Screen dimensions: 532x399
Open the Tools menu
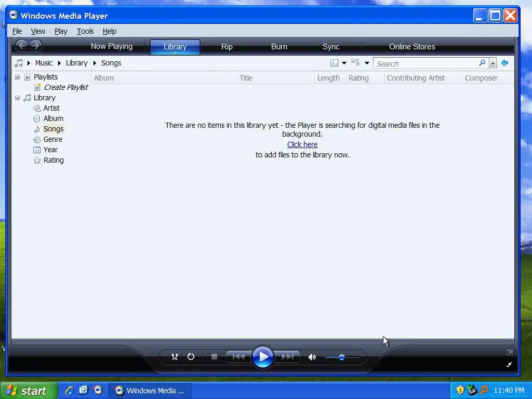pos(85,31)
